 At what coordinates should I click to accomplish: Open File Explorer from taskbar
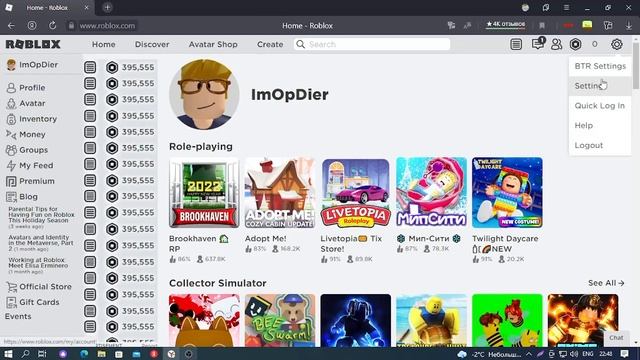click(x=102, y=354)
